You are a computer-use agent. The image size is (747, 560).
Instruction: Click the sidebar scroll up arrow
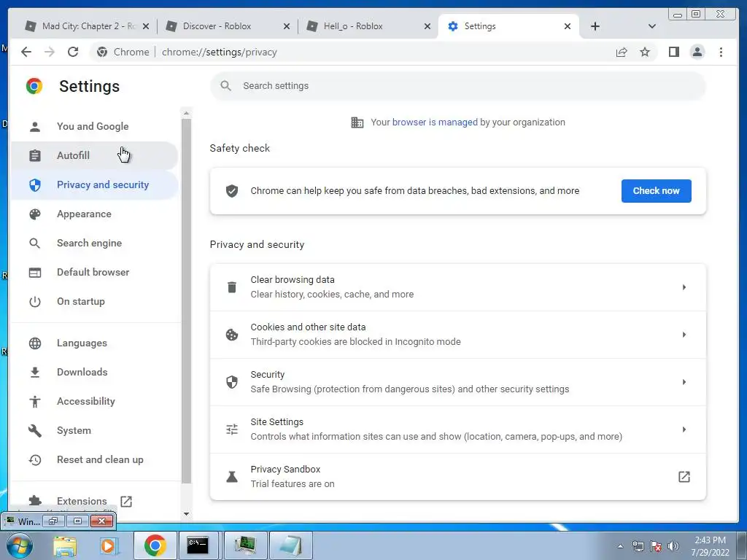(x=186, y=113)
